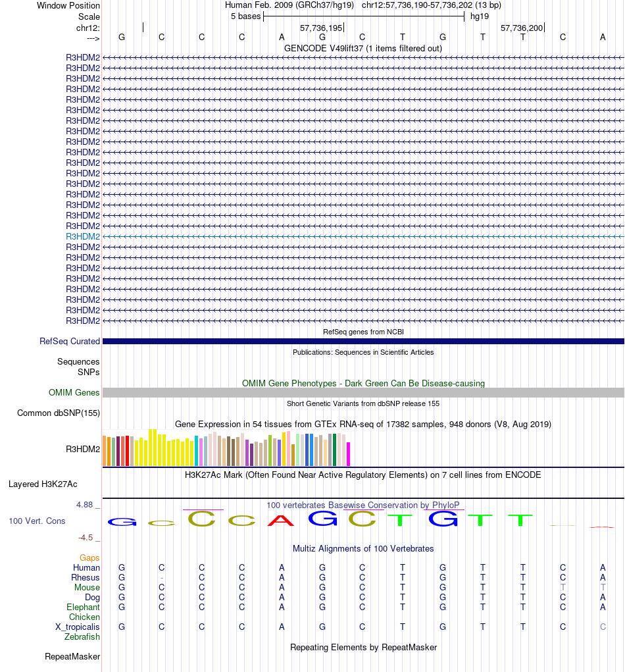Image resolution: width=625 pixels, height=672 pixels.
Task: Click the chr12:57,736,190-57,736,202 (13 bp) position text
Action: [432, 5]
